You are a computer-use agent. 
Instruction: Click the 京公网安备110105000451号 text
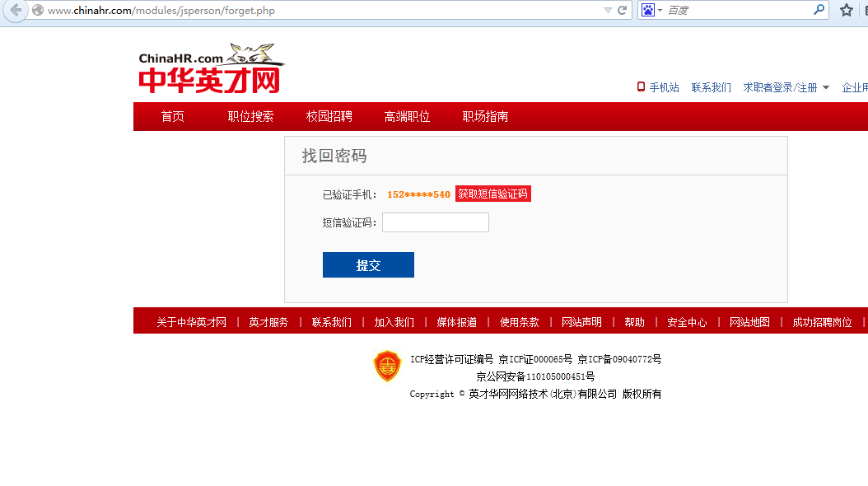pyautogui.click(x=535, y=376)
